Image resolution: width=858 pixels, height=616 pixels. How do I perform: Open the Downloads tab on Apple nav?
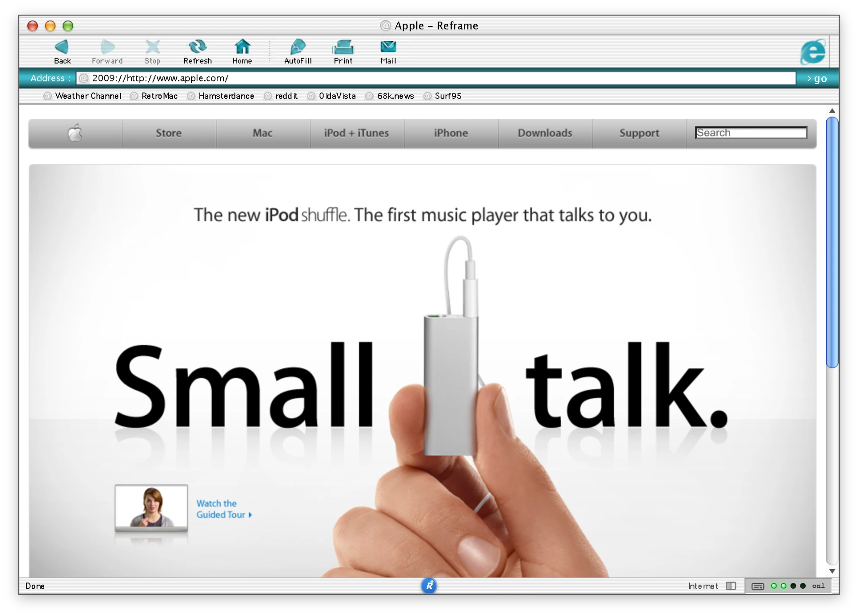[x=545, y=133]
